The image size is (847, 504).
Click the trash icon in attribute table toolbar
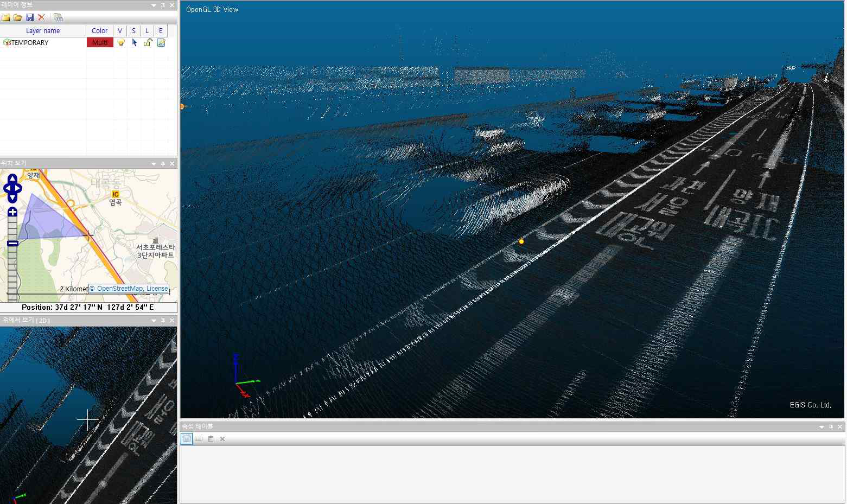tap(211, 439)
